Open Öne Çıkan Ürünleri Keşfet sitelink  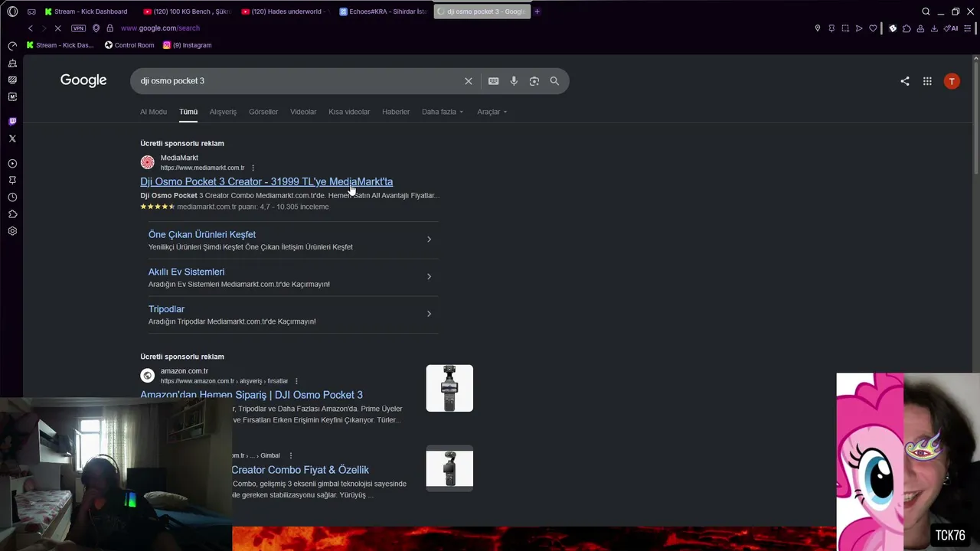click(x=202, y=235)
